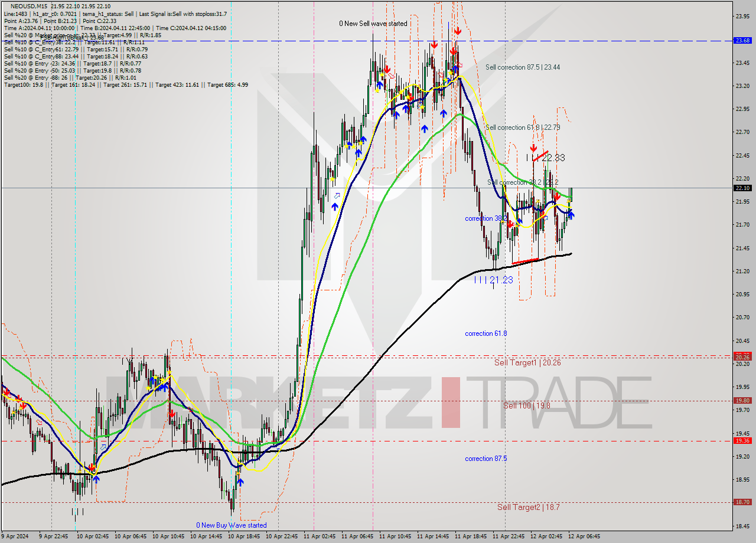The image size is (756, 543).
Task: Click the '11 Apr 18:45' time label
Action: pyautogui.click(x=471, y=537)
